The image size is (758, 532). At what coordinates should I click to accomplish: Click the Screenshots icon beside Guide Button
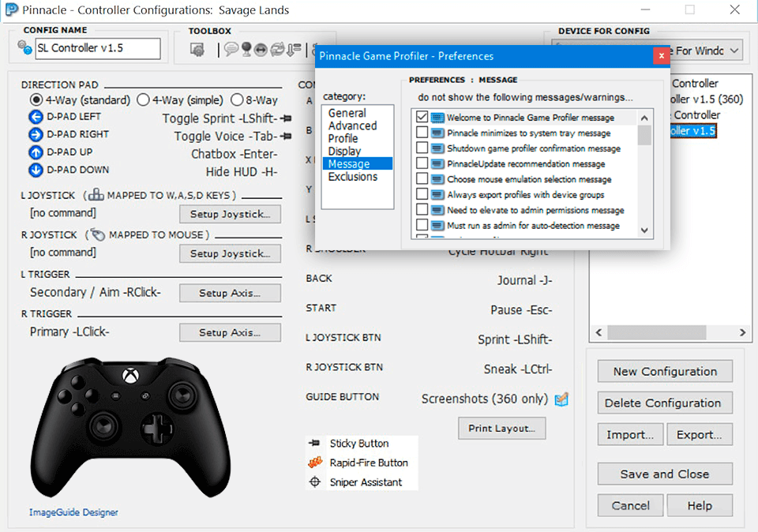pyautogui.click(x=561, y=399)
